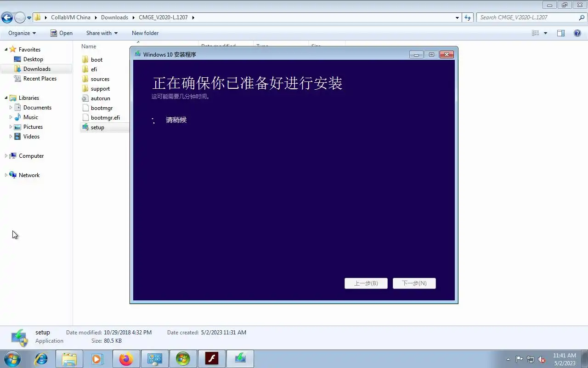Screen dimensions: 588x368
Task: Expand the Music library node
Action: [x=11, y=117]
